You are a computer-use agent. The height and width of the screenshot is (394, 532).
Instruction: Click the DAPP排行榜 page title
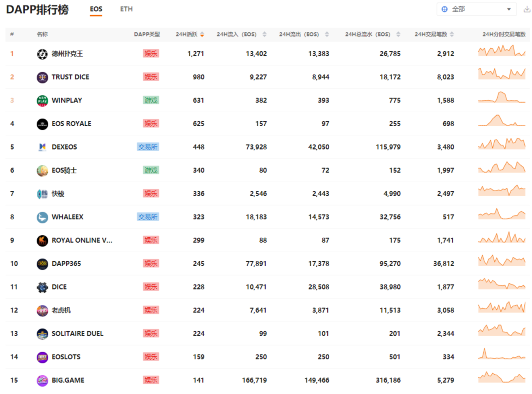tap(38, 9)
